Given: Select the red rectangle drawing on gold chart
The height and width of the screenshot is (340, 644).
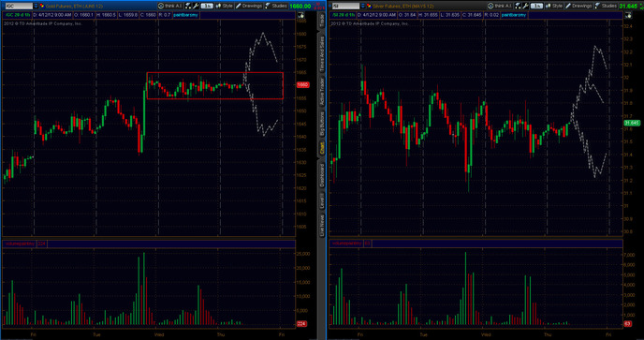Looking at the screenshot, I should 214,73.
